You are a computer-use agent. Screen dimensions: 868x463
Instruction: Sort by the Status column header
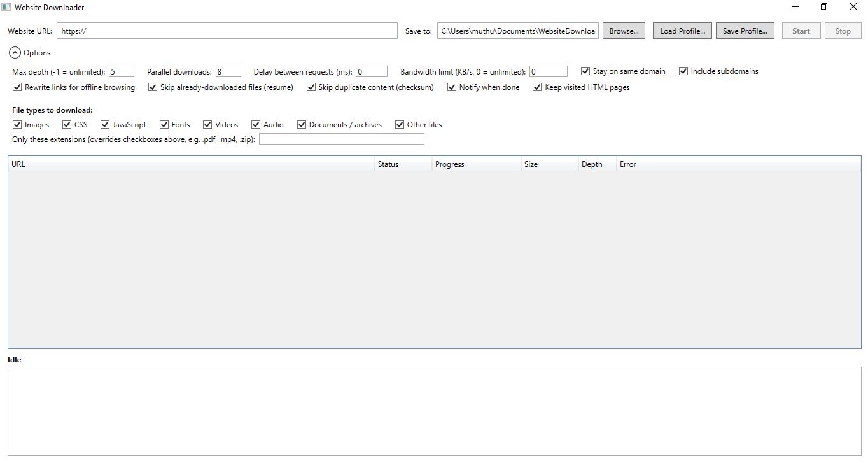[x=403, y=164]
